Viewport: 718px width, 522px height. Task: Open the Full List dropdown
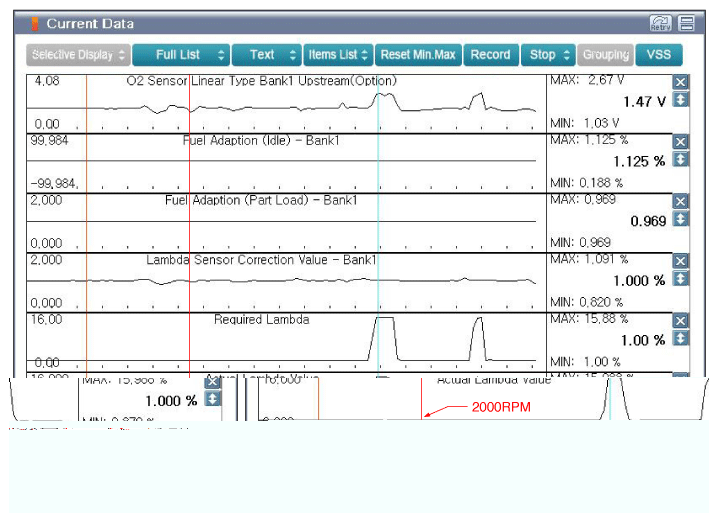(x=180, y=55)
